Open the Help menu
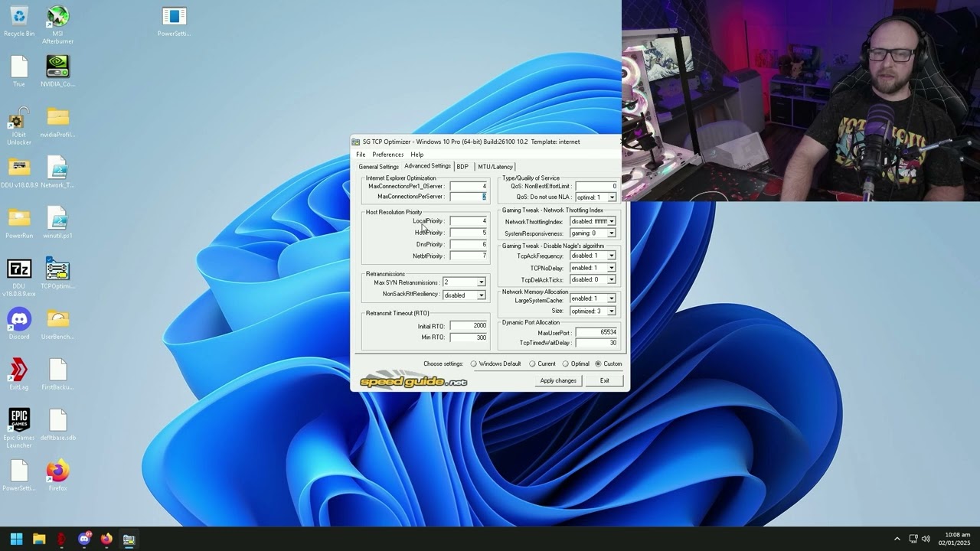The image size is (980, 551). [416, 155]
